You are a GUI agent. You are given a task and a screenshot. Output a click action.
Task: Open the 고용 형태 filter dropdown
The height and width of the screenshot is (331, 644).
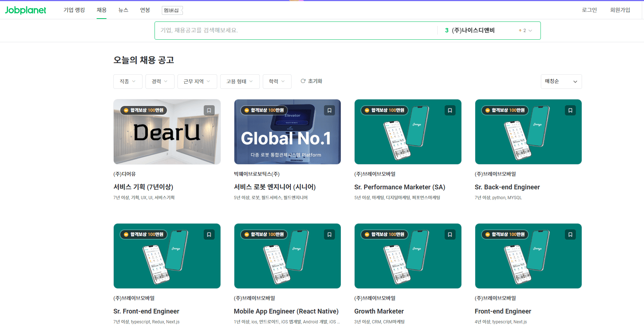tap(240, 82)
